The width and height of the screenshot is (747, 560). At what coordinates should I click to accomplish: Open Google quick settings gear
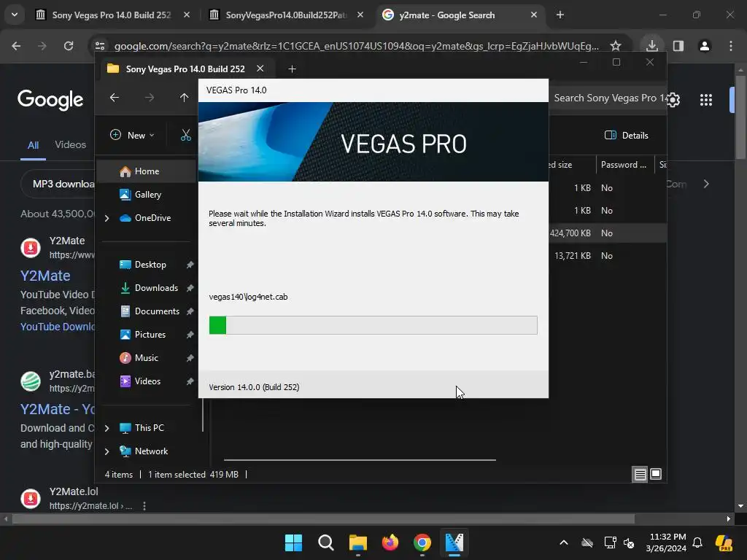click(x=673, y=100)
